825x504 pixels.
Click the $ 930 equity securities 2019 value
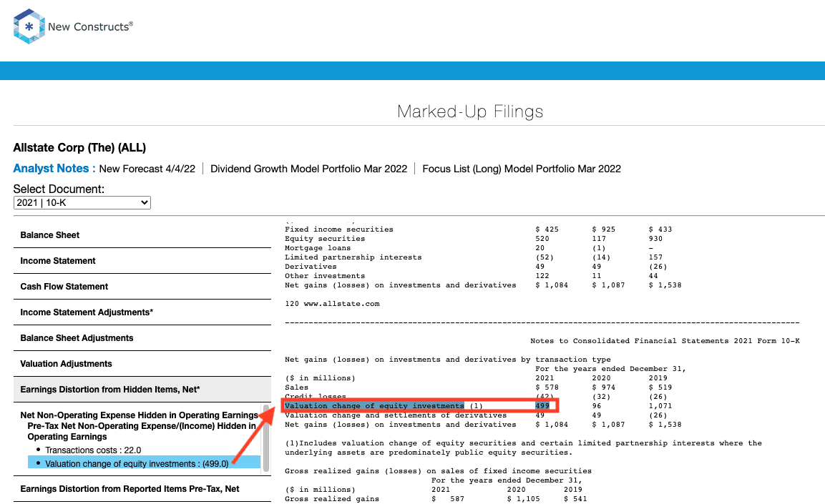(x=655, y=239)
